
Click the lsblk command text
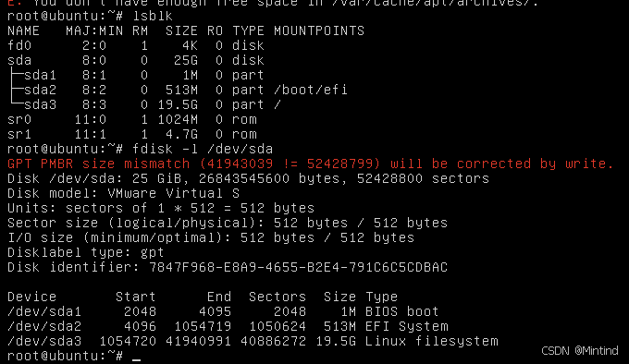[153, 16]
